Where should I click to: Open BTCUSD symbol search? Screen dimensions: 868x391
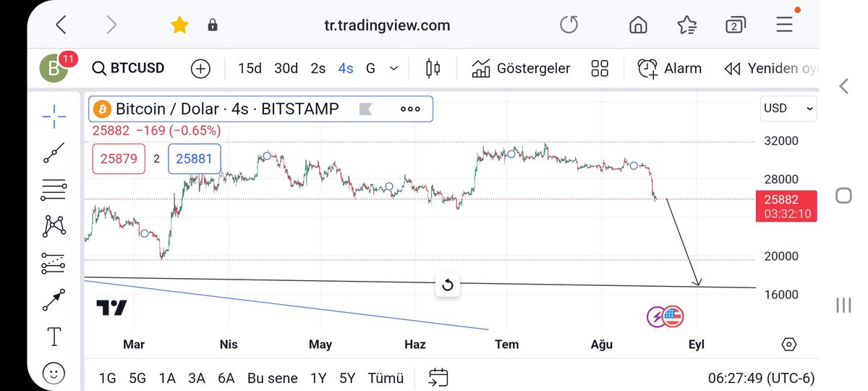coord(129,68)
